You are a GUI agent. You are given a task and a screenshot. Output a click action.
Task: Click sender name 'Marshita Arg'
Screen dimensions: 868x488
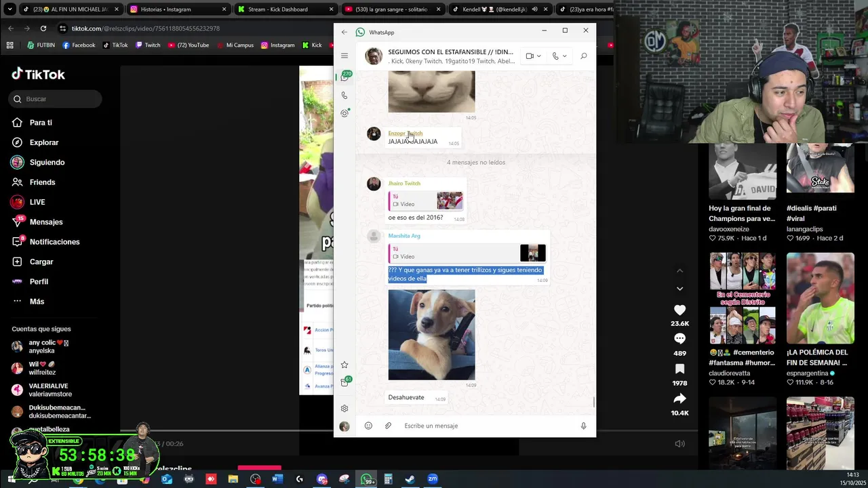pos(404,235)
